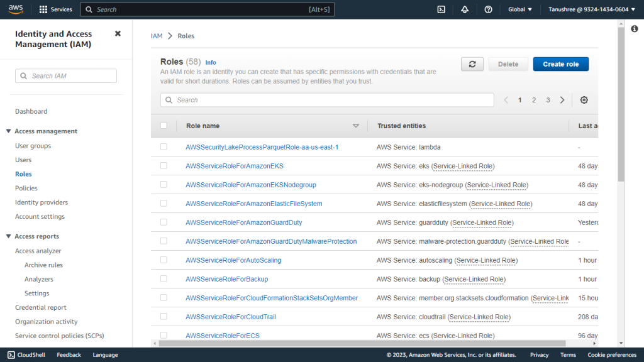This screenshot has height=362, width=644.
Task: Click the Trusted entities column header
Action: coord(402,126)
